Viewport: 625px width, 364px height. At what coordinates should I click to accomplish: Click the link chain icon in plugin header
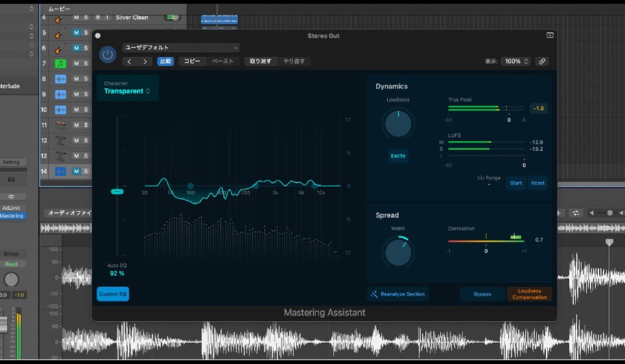pyautogui.click(x=542, y=62)
